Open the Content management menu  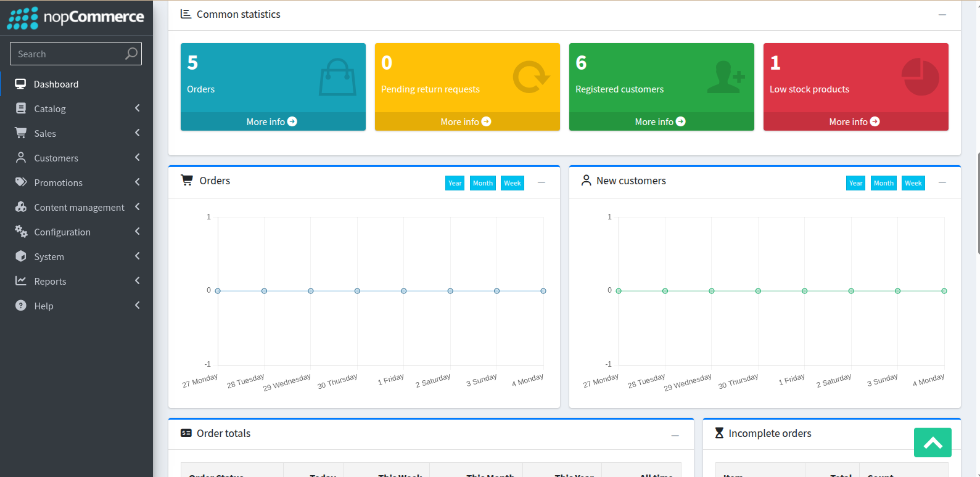click(76, 207)
